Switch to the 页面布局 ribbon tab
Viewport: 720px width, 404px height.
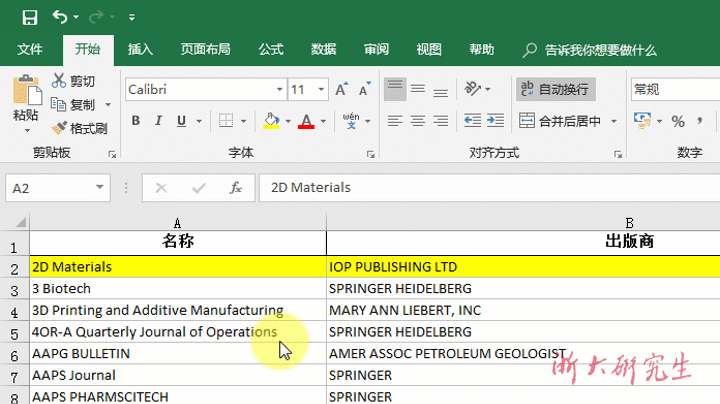205,49
